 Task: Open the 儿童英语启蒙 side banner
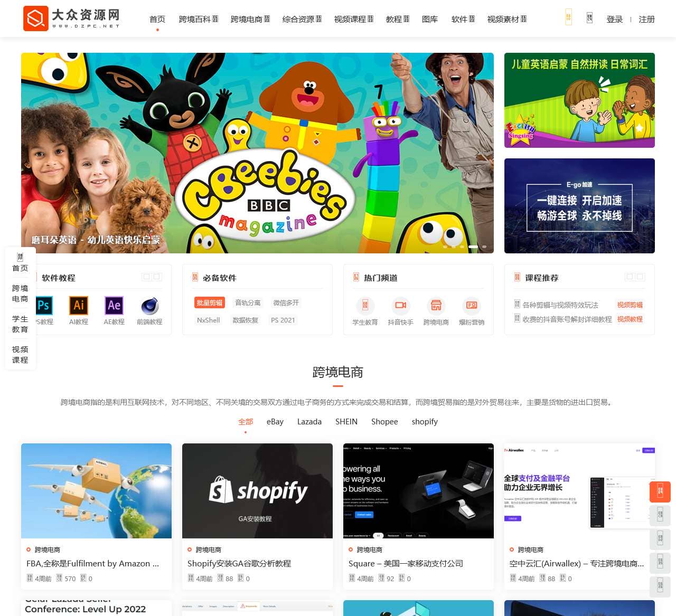point(579,100)
